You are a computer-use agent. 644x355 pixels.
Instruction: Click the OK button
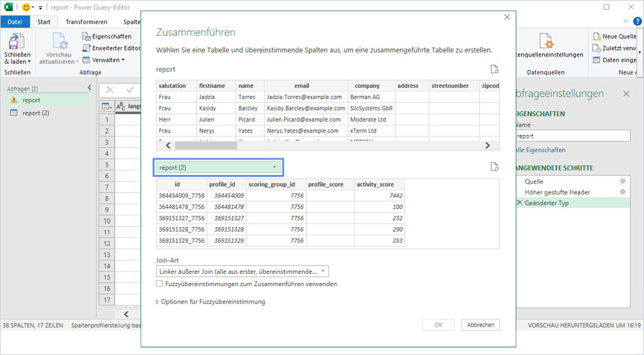(x=438, y=325)
